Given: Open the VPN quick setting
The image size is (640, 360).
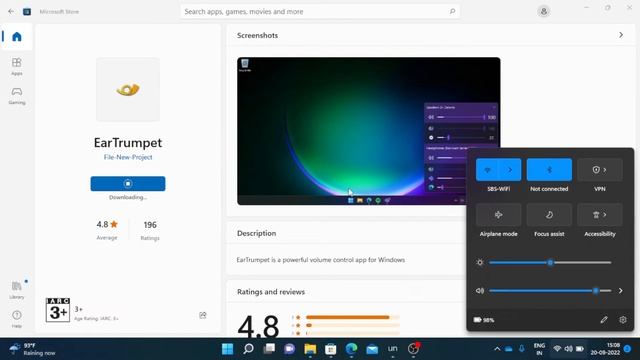Looking at the screenshot, I should [x=600, y=169].
